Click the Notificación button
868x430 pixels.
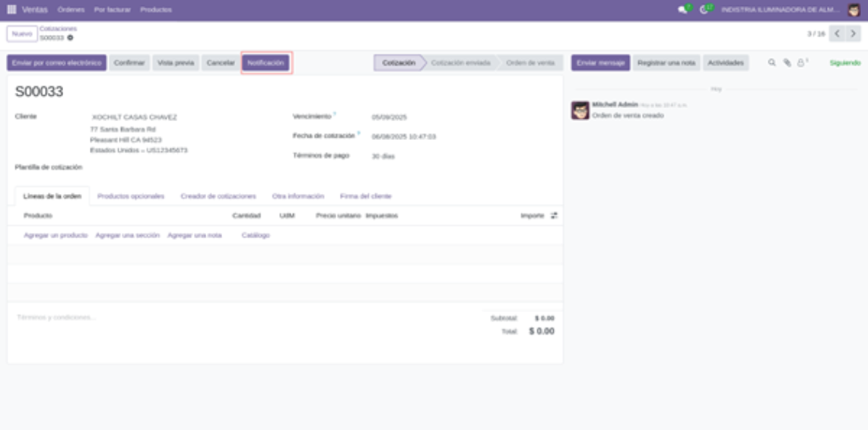pos(265,62)
